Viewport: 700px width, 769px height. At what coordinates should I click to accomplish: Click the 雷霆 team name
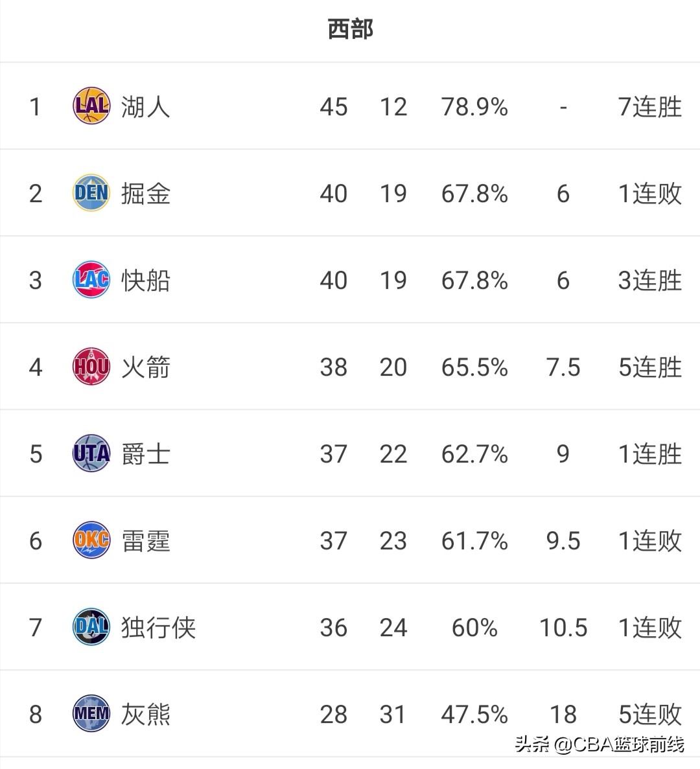[x=146, y=541]
